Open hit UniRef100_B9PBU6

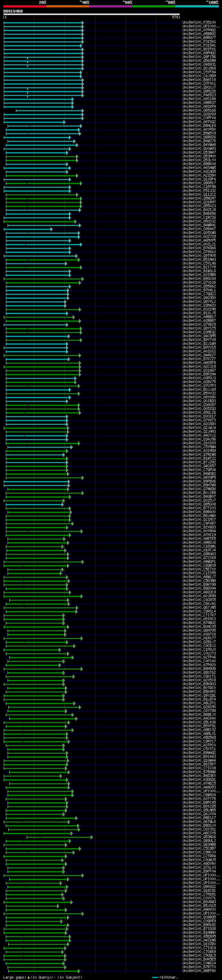point(199,481)
